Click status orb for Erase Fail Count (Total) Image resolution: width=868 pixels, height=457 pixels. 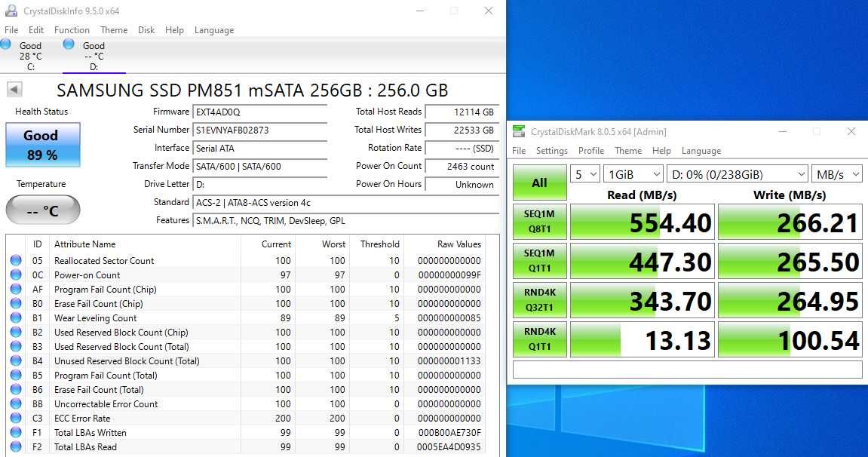[x=16, y=389]
